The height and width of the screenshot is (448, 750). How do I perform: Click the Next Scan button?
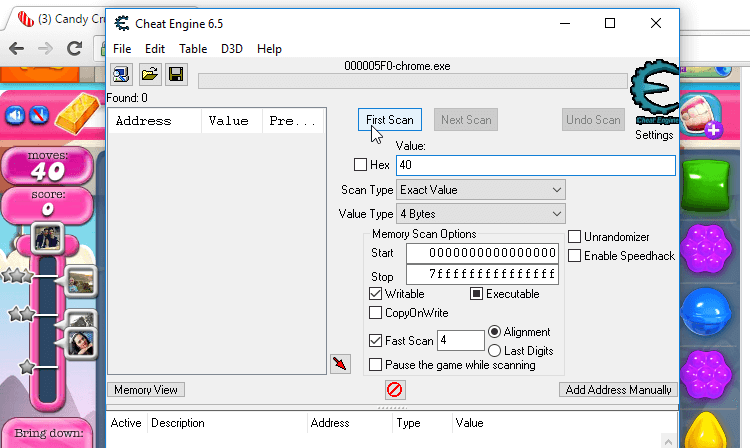pyautogui.click(x=466, y=120)
